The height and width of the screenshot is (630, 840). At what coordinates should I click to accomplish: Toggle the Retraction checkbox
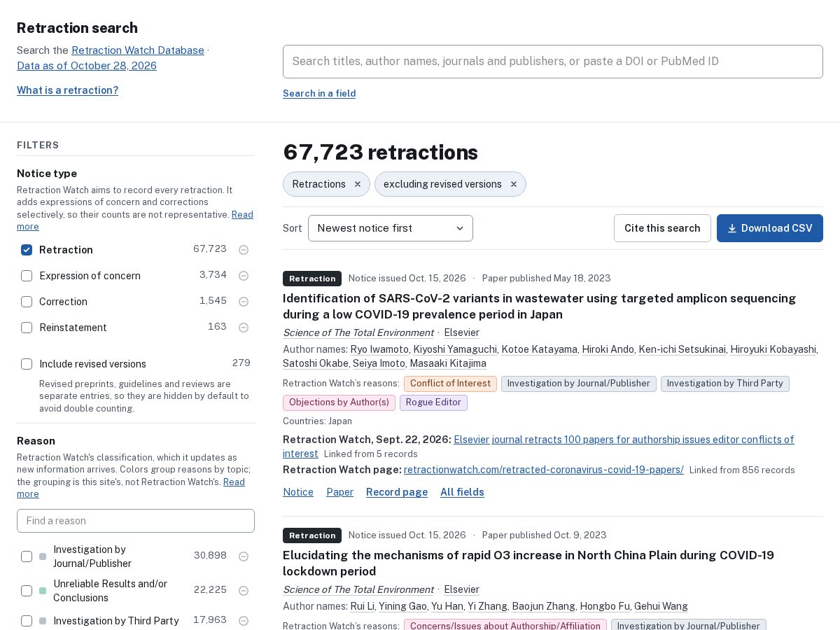[x=27, y=250]
